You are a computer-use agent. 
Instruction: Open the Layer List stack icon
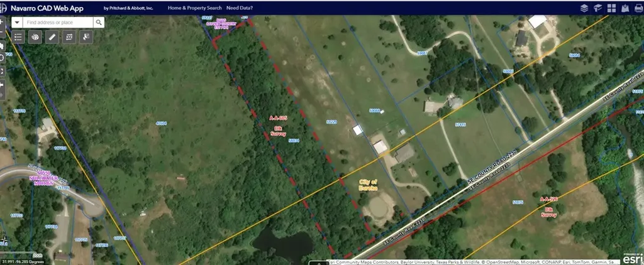coord(584,8)
